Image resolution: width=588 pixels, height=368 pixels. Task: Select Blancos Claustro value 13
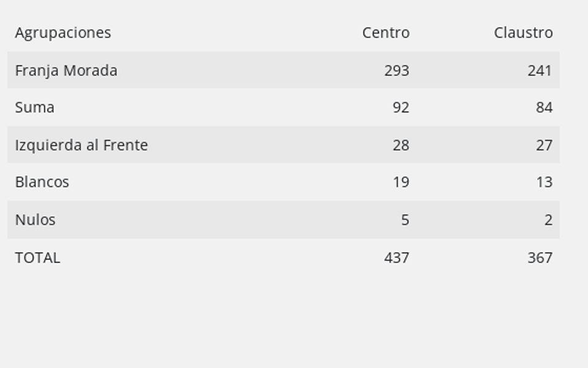pos(544,182)
